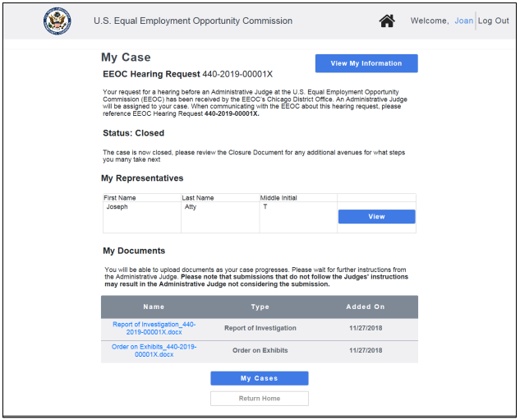The image size is (520, 420).
Task: Click the date of the Order on Exhibits row
Action: [366, 350]
